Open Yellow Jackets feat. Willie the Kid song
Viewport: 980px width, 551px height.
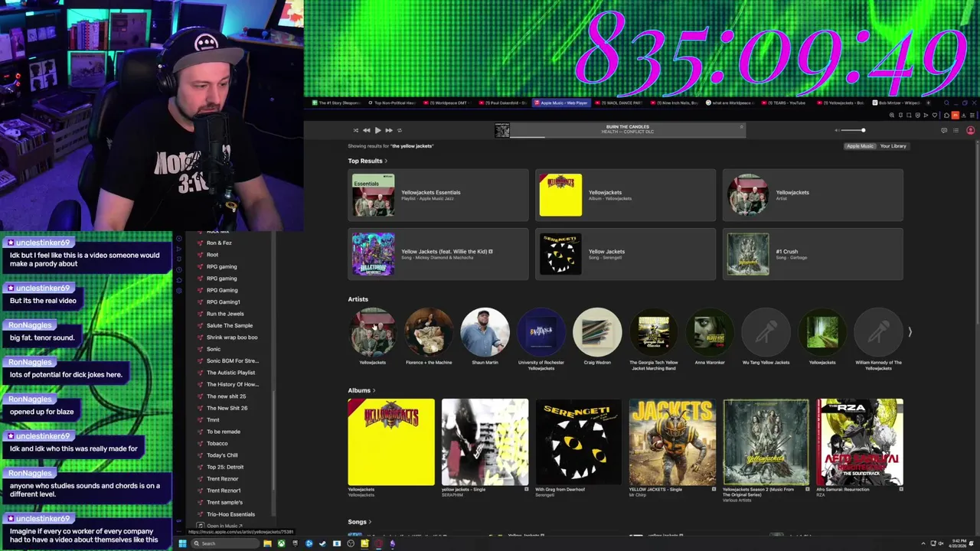(x=438, y=254)
